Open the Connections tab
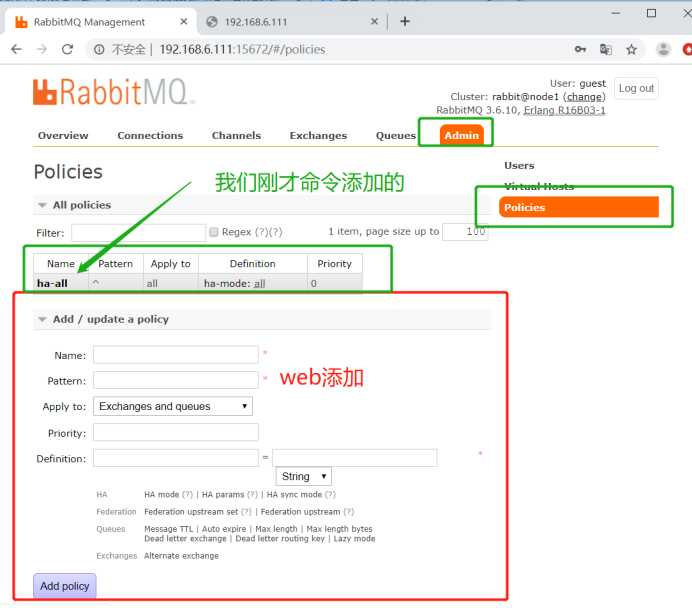Viewport: 692px width, 608px height. click(x=150, y=135)
